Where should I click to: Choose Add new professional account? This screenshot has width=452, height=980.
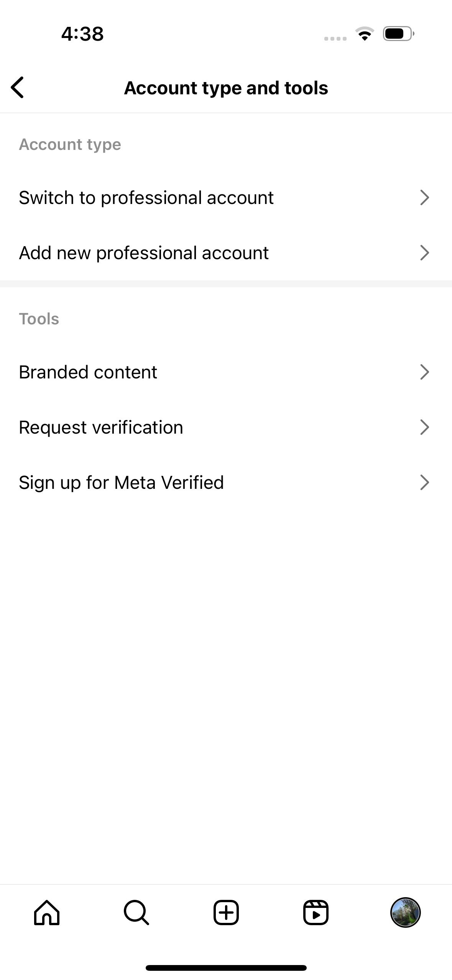click(x=144, y=253)
